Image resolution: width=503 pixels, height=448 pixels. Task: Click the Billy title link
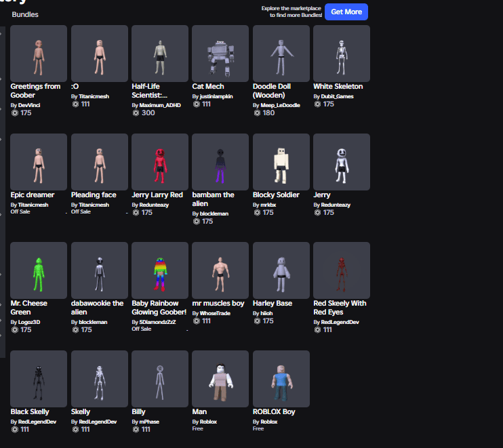point(138,412)
